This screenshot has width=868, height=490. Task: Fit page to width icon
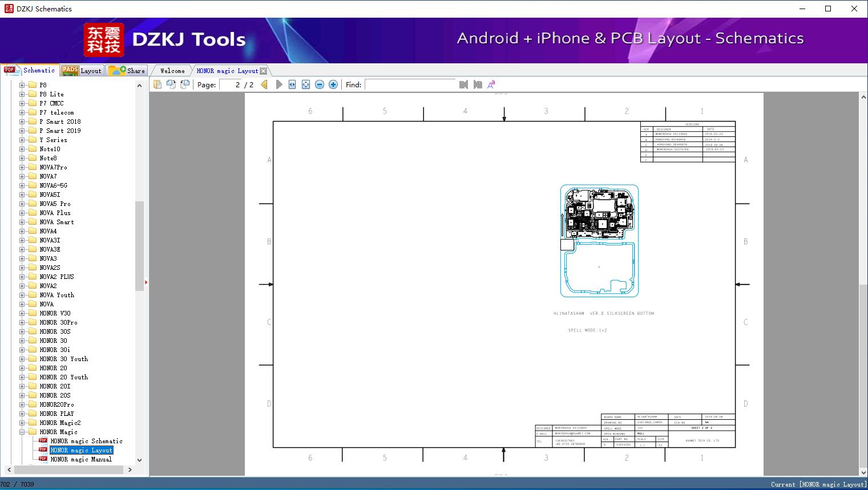coord(292,84)
